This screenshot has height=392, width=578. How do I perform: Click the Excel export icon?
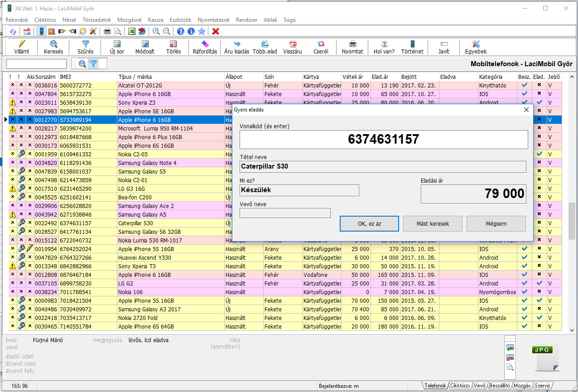pos(131,31)
